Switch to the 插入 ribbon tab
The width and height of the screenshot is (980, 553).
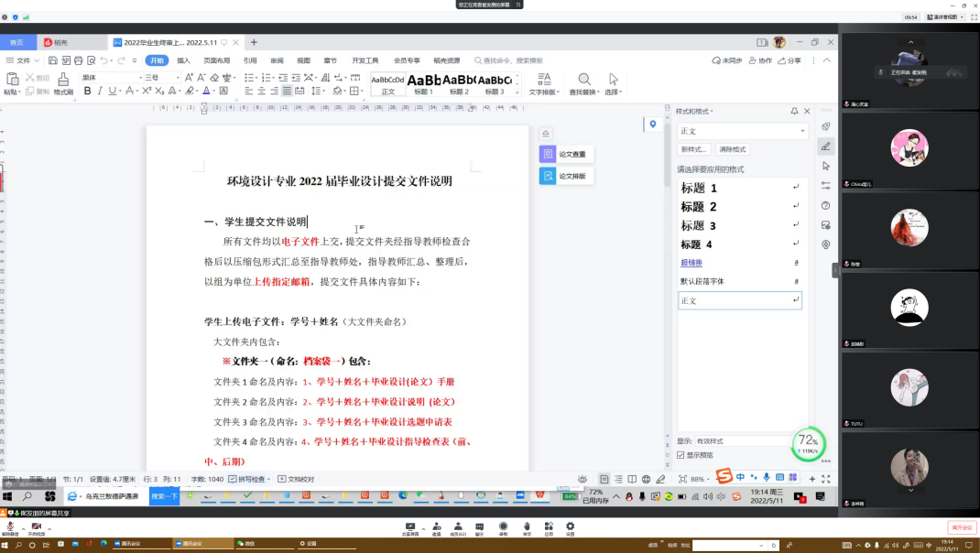(183, 60)
